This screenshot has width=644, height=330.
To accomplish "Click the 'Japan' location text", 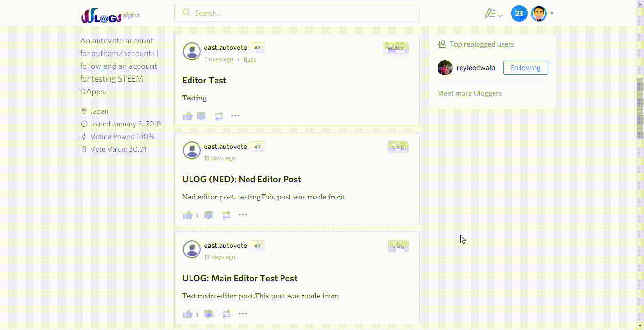I will 99,111.
